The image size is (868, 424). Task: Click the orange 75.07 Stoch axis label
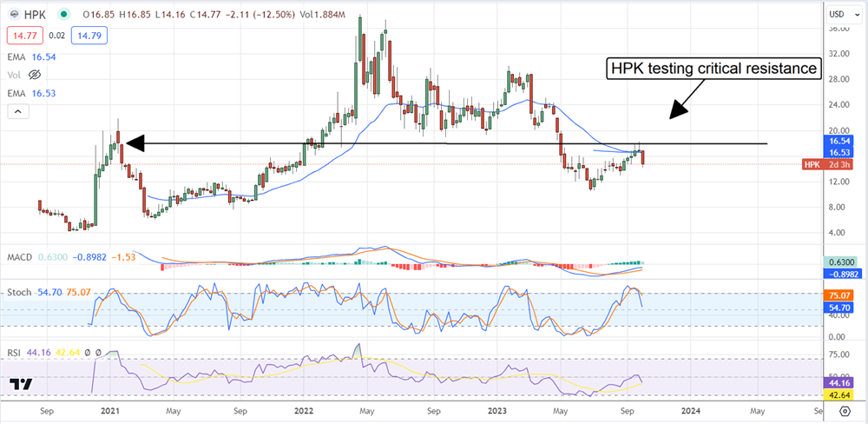click(839, 295)
